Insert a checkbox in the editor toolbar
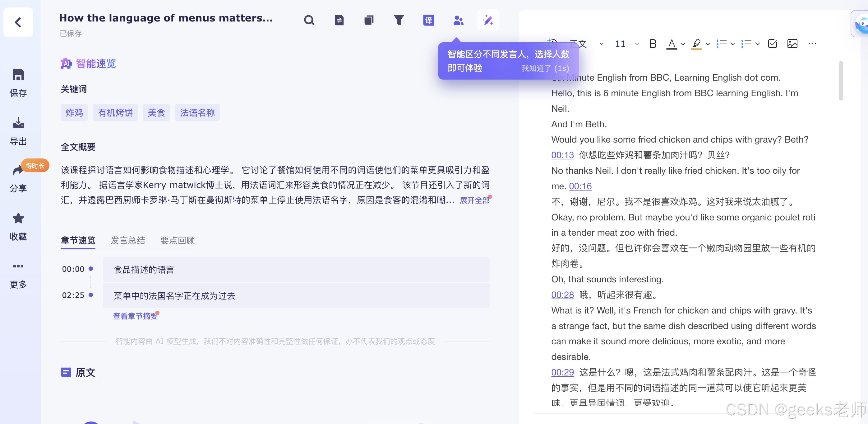Viewport: 868px width, 424px height. pyautogui.click(x=772, y=44)
